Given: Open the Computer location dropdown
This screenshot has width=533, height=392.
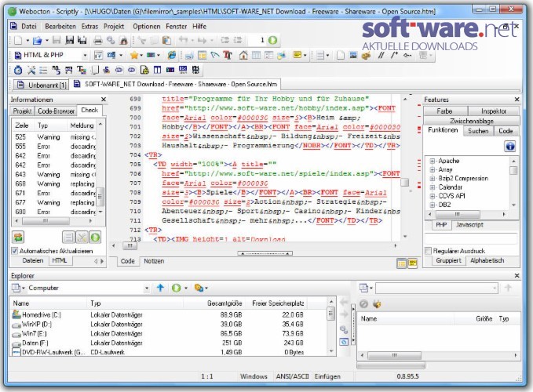Looking at the screenshot, I should tap(147, 289).
